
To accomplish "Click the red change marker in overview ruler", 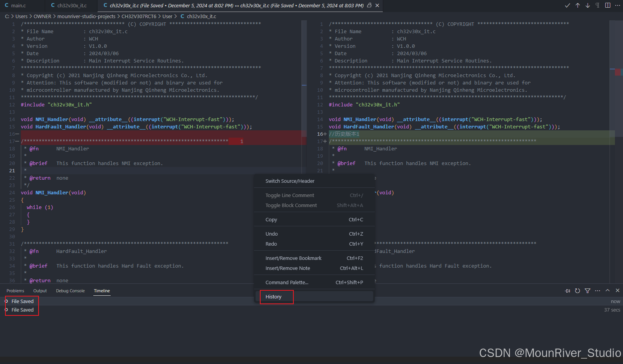I will (x=618, y=72).
